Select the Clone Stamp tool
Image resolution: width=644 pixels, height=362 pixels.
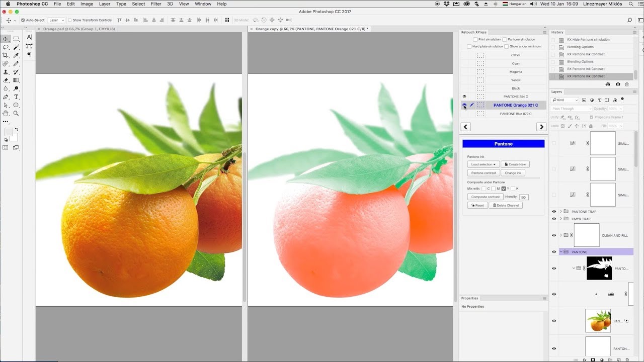point(6,72)
